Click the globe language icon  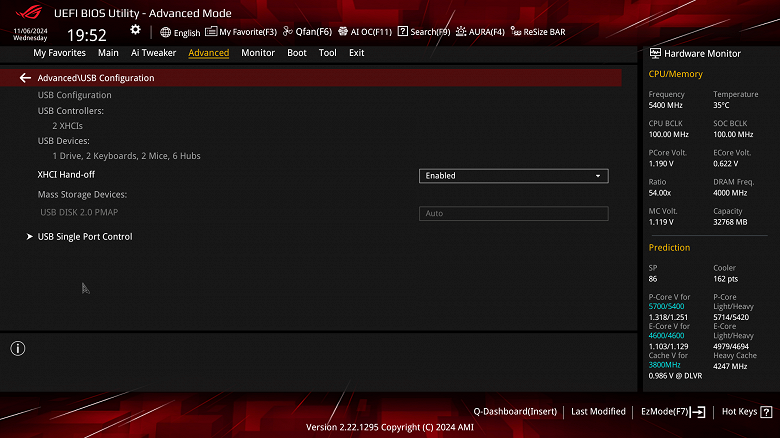(166, 32)
